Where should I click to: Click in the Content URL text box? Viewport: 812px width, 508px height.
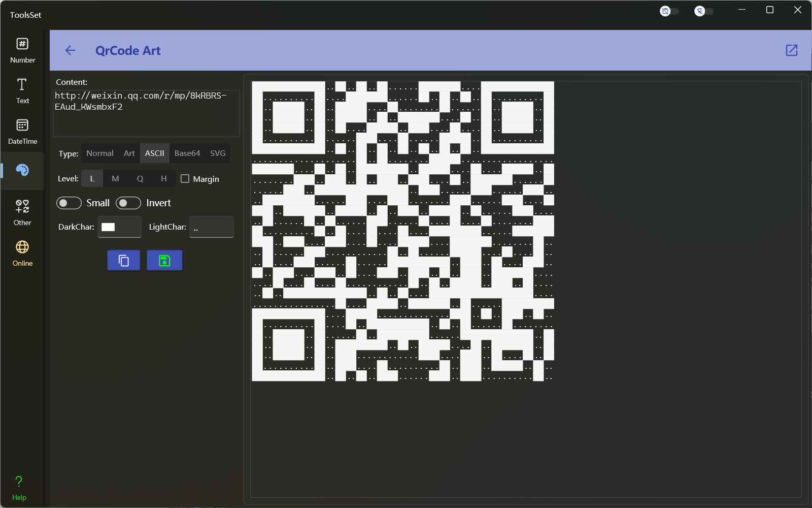click(146, 113)
